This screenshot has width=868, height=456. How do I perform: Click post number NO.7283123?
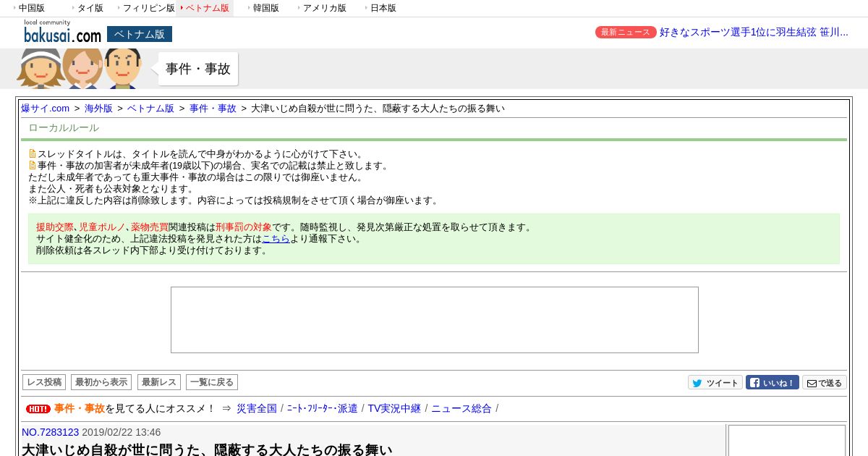tap(50, 432)
